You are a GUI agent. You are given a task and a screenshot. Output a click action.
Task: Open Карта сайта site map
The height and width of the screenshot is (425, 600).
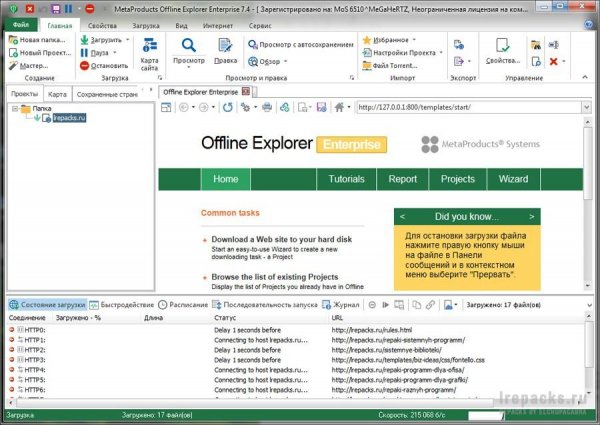[149, 54]
